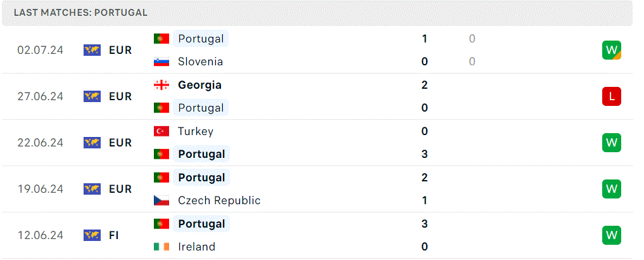This screenshot has height=260, width=644.
Task: Click the Czech Republic flag icon
Action: 161,201
